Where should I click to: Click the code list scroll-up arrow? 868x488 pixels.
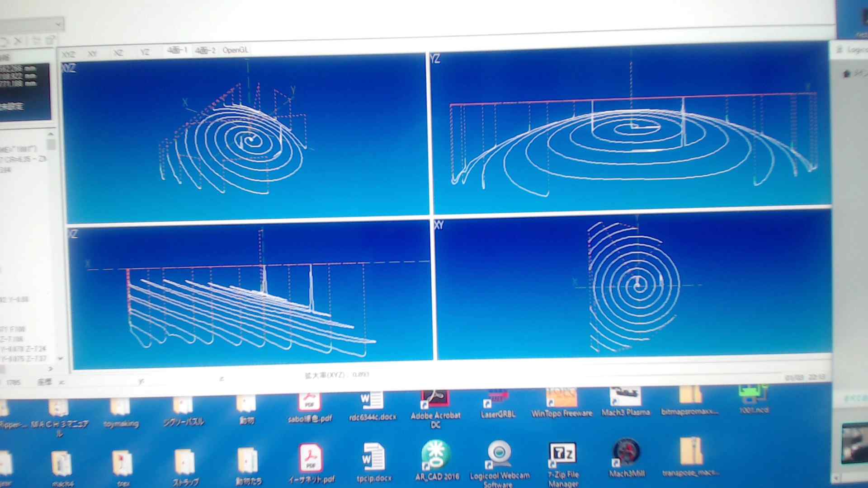click(51, 134)
